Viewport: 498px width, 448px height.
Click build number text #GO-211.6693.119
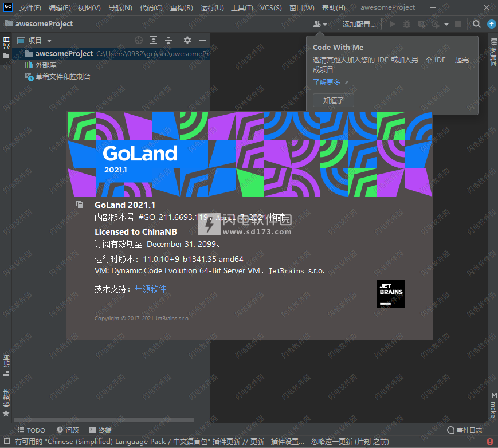(x=173, y=217)
